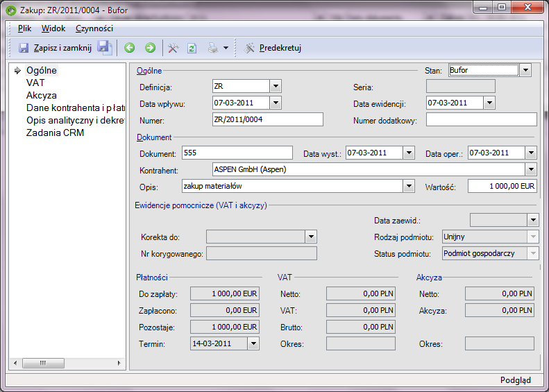Image resolution: width=549 pixels, height=392 pixels.
Task: Click the Ogólne section header link
Action: [149, 71]
